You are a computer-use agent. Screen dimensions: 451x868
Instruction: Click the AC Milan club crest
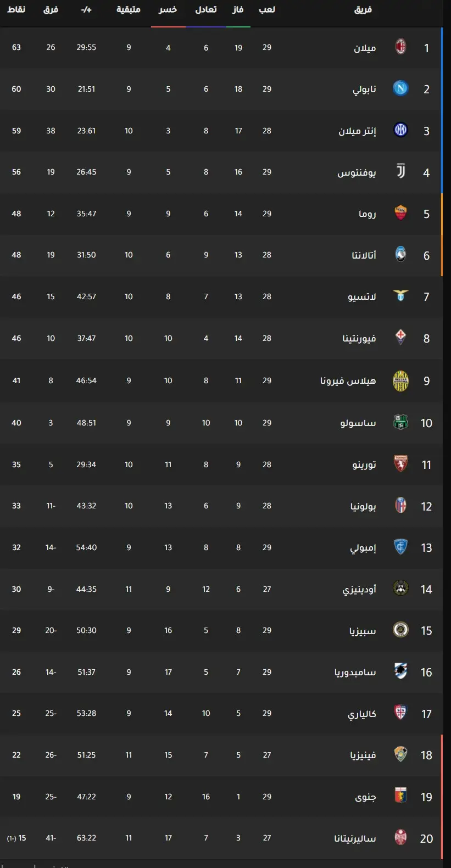[x=401, y=47]
